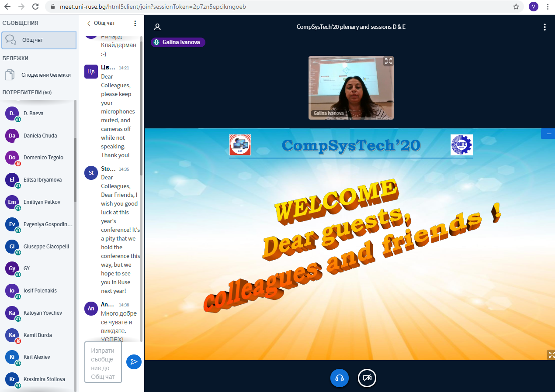The width and height of the screenshot is (555, 392).
Task: Click the avatar of Kiril Alexiev
Action: click(x=12, y=357)
